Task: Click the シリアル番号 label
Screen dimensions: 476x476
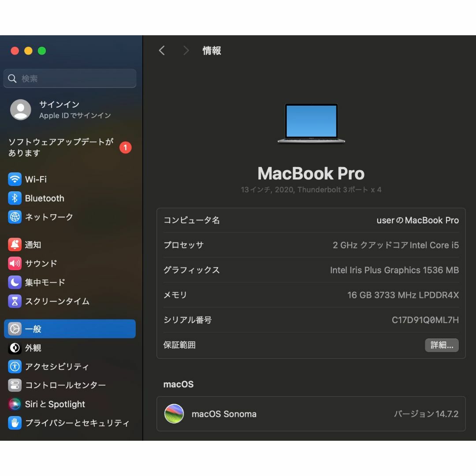Action: (x=187, y=320)
